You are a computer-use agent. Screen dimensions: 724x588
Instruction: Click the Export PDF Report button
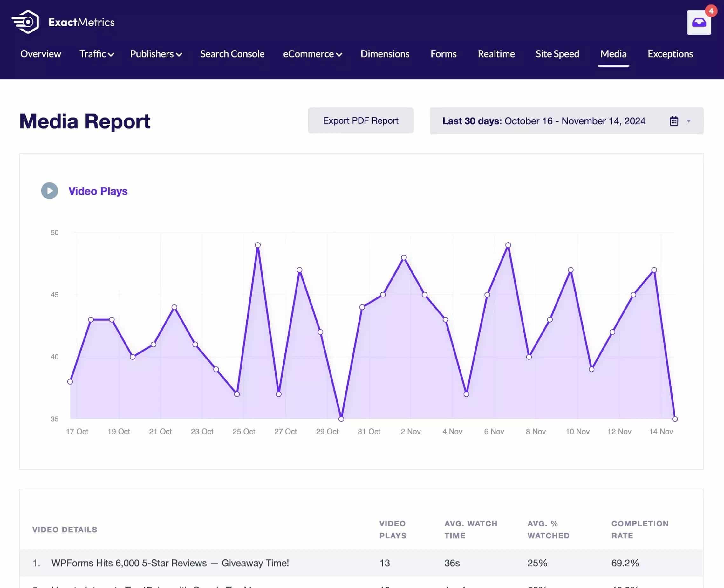coord(361,120)
